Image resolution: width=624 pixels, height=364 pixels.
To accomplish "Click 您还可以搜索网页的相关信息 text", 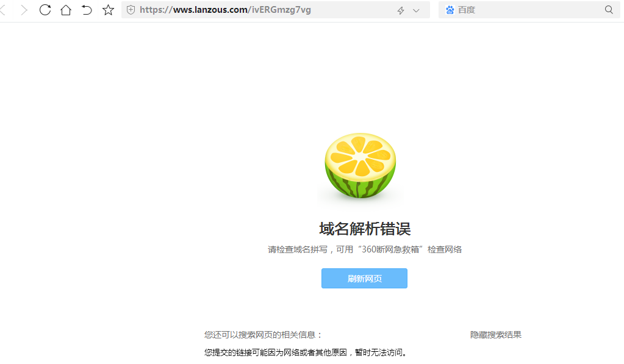I will point(263,335).
